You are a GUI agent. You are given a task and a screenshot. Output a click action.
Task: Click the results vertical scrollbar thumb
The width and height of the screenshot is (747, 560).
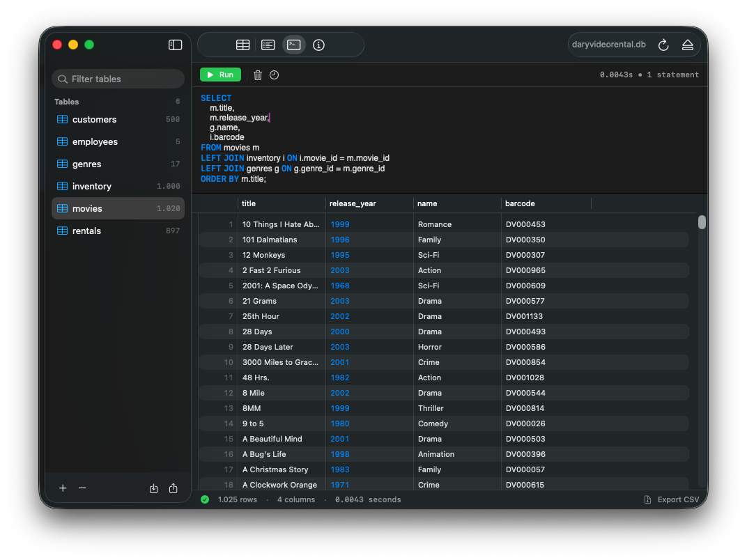(x=702, y=222)
